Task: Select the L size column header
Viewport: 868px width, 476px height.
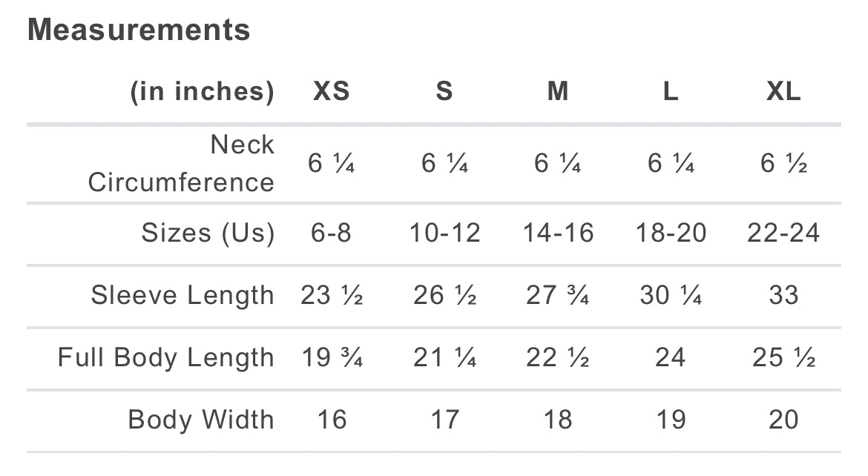Action: 671,92
